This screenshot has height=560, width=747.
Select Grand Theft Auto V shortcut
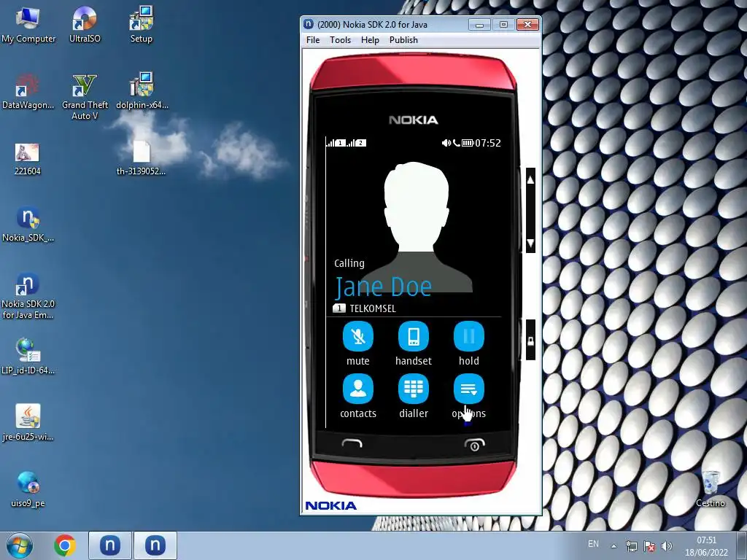pyautogui.click(x=85, y=97)
